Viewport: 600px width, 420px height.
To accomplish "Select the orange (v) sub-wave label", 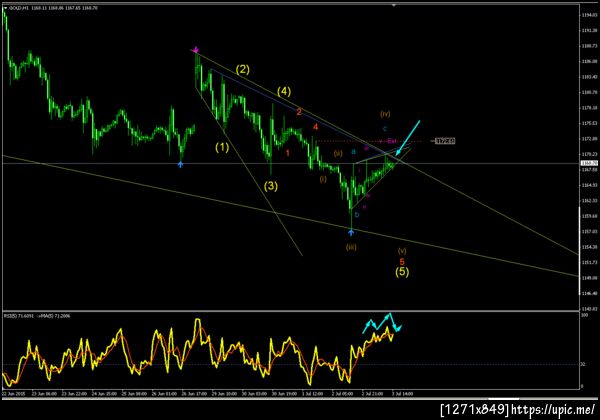I will pyautogui.click(x=402, y=251).
